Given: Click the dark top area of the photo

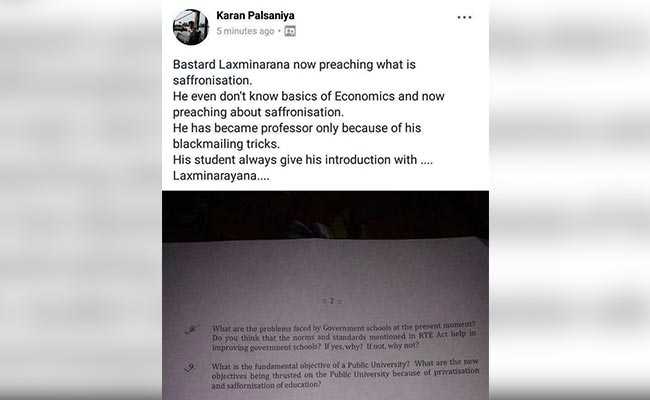Looking at the screenshot, I should click(325, 216).
